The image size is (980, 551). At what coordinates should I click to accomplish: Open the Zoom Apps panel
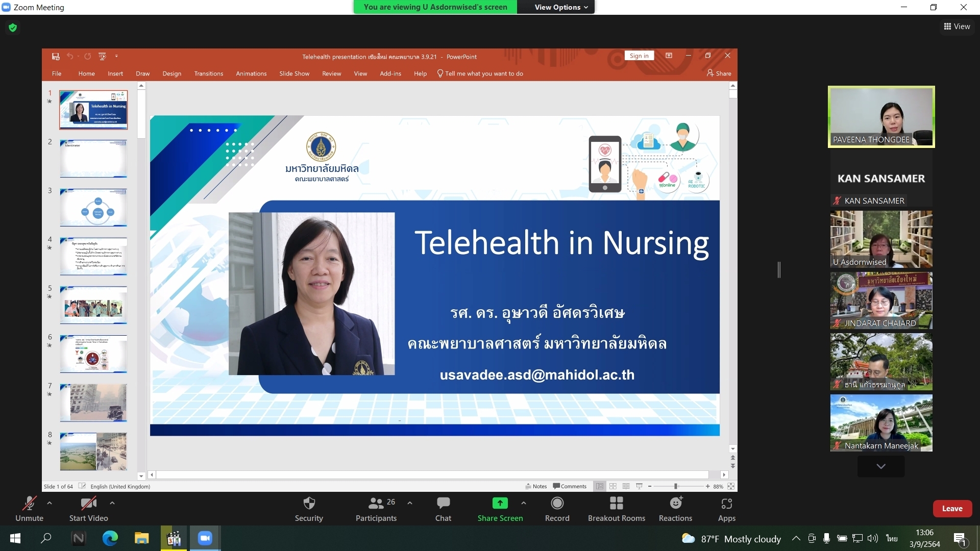pos(726,509)
